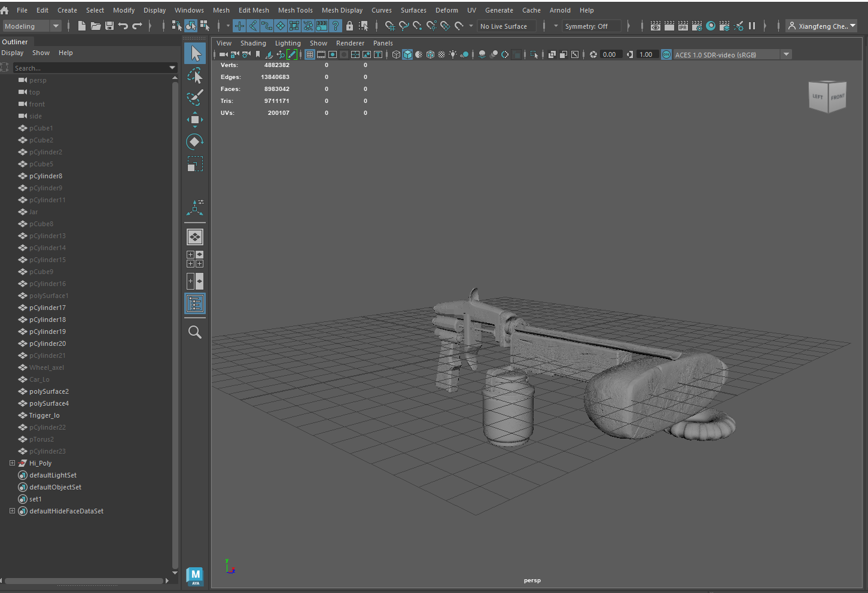The width and height of the screenshot is (868, 593).
Task: Switch to single-pane layout icon
Action: (x=195, y=237)
